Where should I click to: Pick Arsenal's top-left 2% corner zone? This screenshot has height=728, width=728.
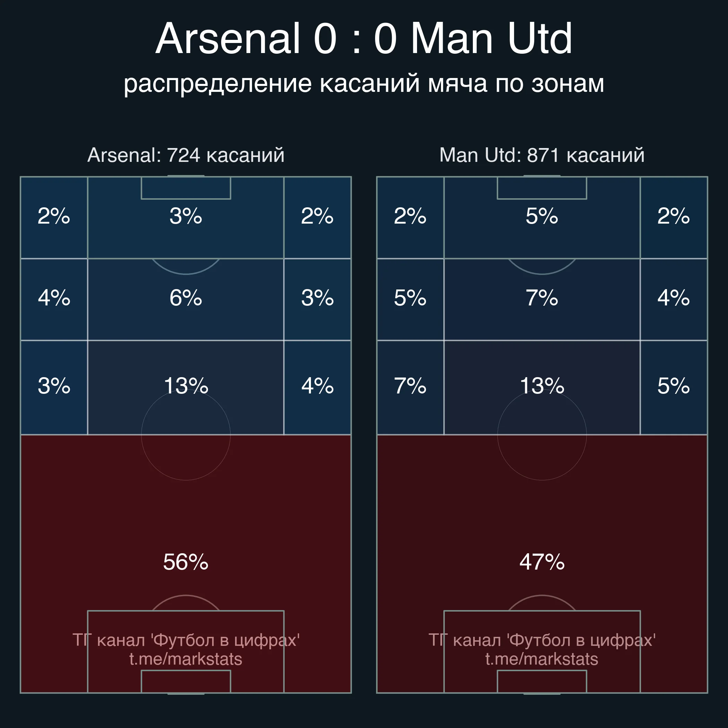point(54,216)
